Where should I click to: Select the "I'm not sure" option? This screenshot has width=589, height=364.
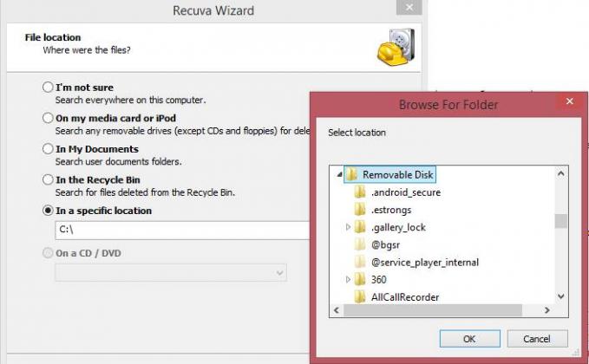pyautogui.click(x=48, y=88)
